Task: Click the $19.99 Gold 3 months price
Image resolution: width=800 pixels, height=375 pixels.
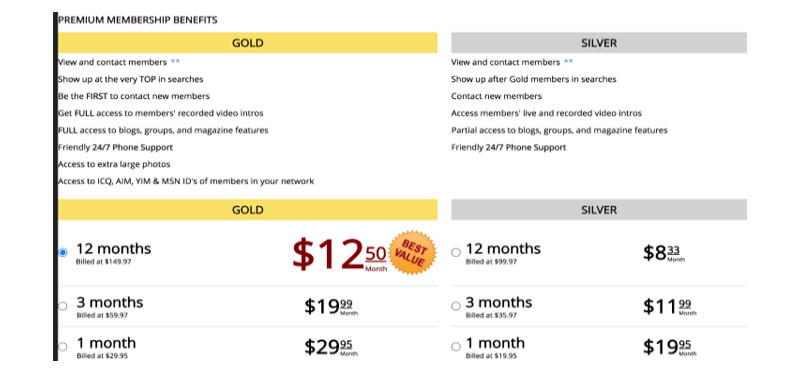Action: [331, 307]
